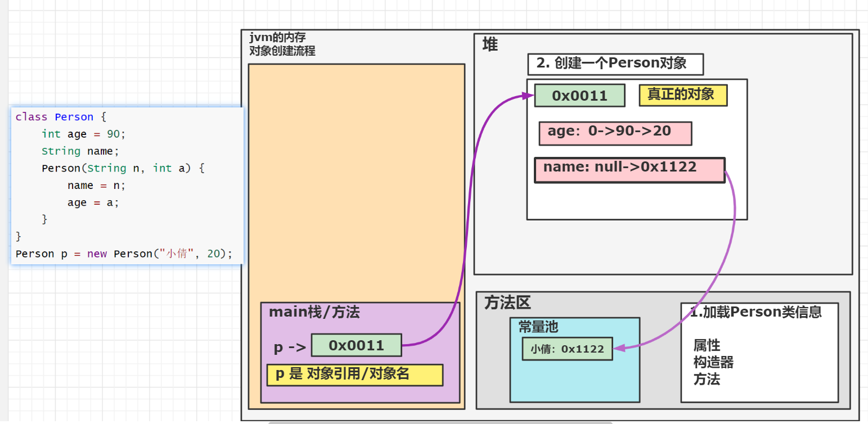The width and height of the screenshot is (868, 424).
Task: Select the 'Person p = new Person' code line
Action: [x=124, y=254]
